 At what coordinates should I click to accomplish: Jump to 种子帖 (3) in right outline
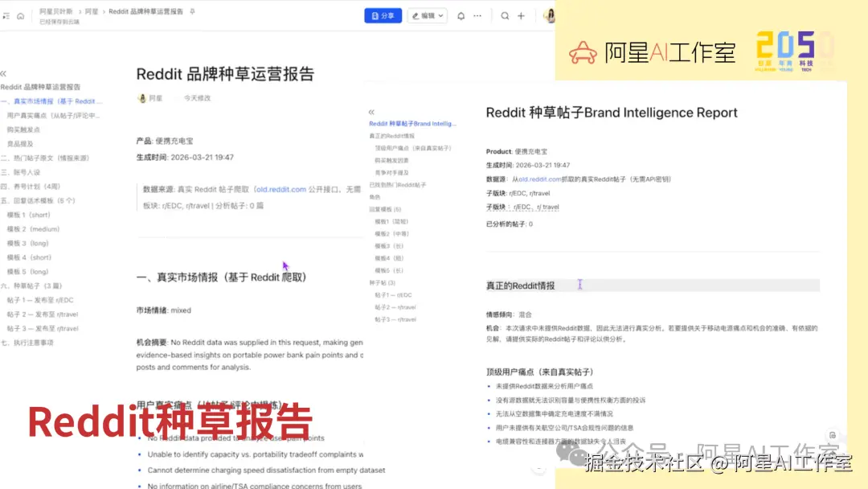click(x=382, y=282)
